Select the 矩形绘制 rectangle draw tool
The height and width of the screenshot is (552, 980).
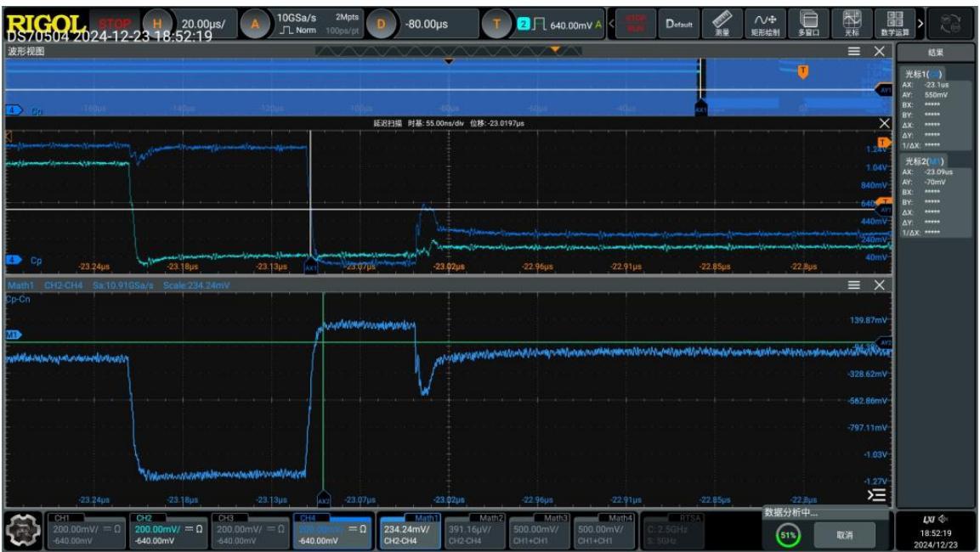point(764,24)
